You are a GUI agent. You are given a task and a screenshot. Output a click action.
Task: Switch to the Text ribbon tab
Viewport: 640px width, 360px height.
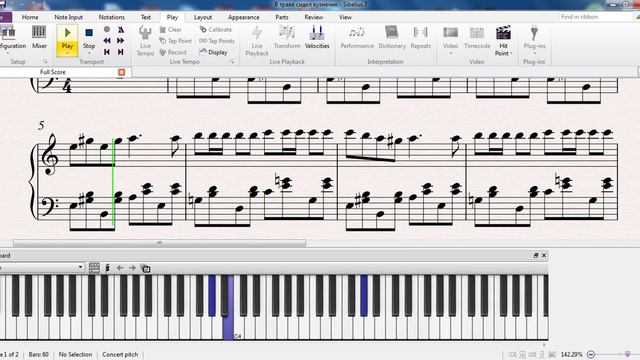pyautogui.click(x=146, y=17)
